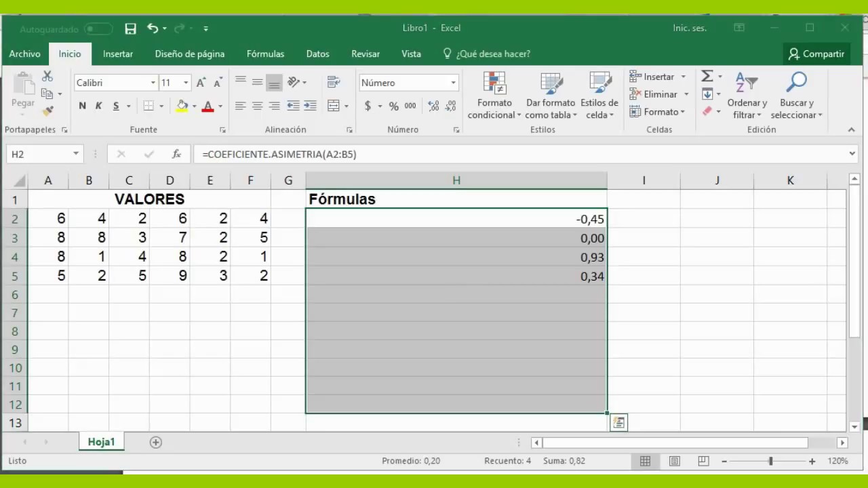Open the Insertar cells dropdown arrow
Viewport: 868px width, 488px height.
click(x=683, y=77)
